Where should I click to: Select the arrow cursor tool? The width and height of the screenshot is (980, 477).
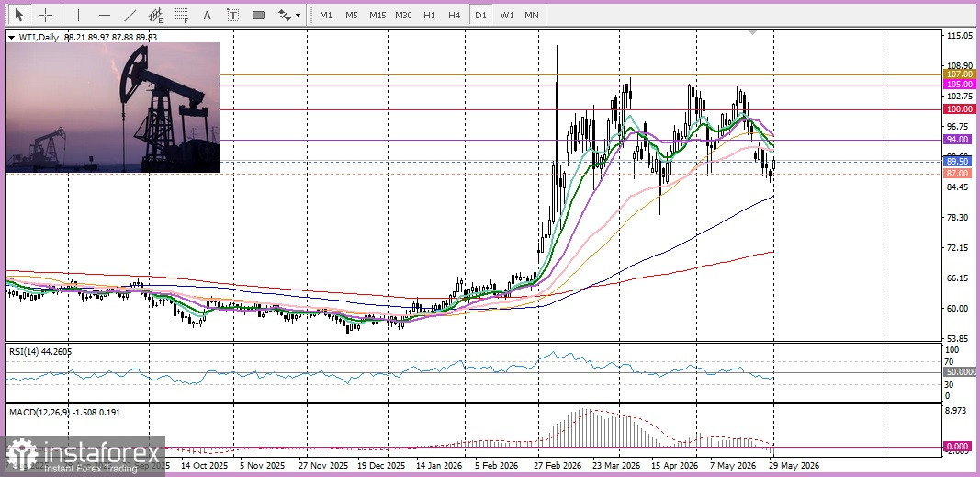point(19,15)
